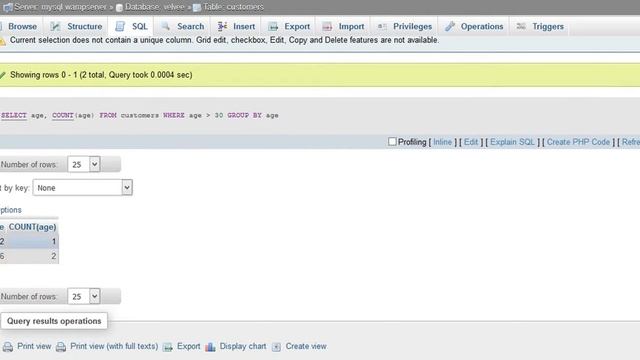The image size is (640, 360).
Task: Click the Insert tab icon
Action: (x=222, y=27)
